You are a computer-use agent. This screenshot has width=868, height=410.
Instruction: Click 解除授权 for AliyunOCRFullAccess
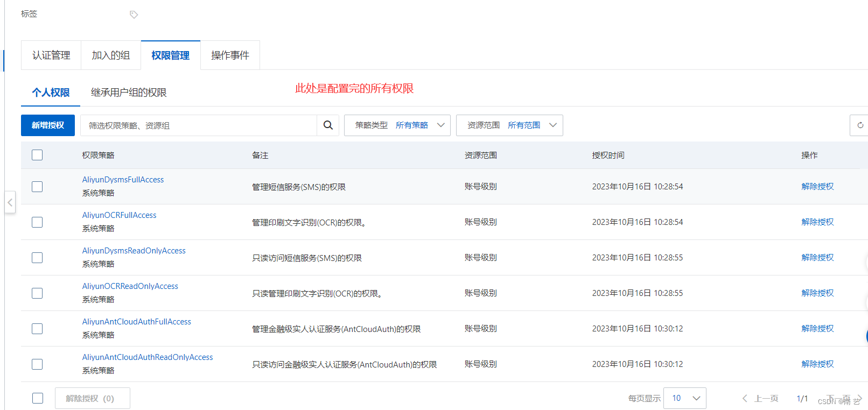click(x=817, y=222)
